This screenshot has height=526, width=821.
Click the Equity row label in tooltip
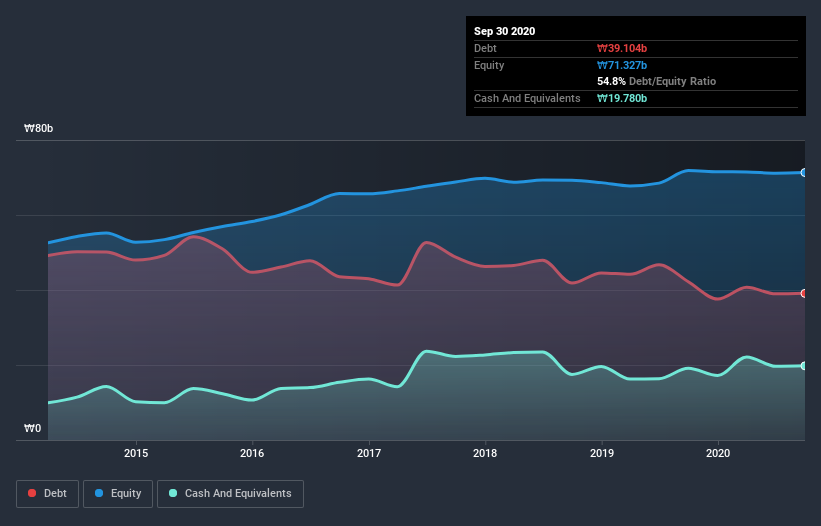tap(489, 65)
